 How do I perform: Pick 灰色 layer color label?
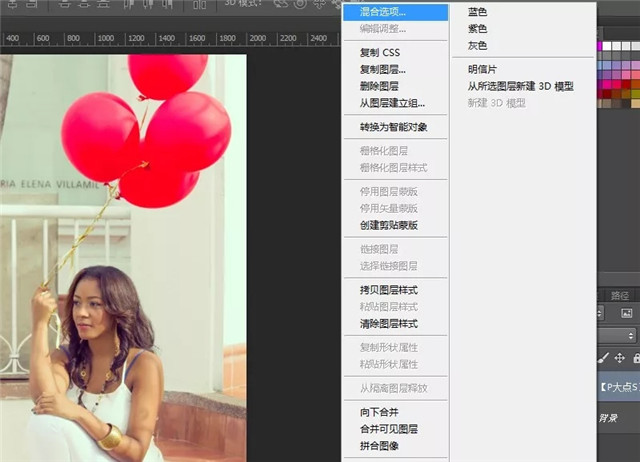coord(477,46)
